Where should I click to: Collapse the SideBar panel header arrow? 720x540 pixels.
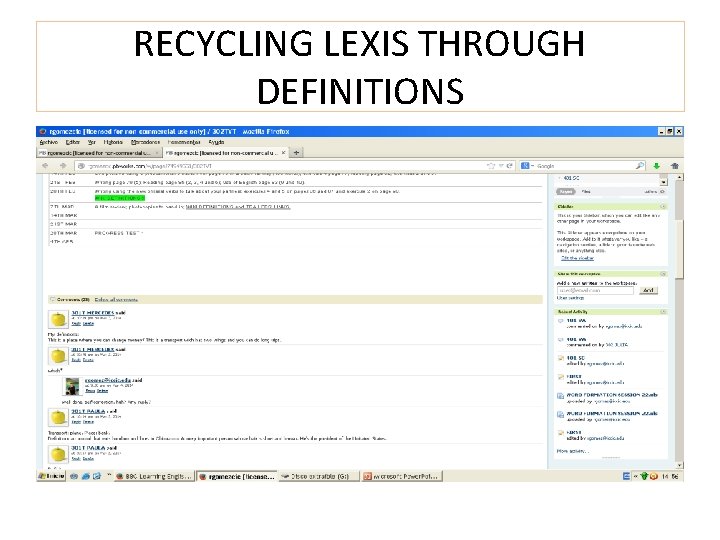(x=663, y=207)
